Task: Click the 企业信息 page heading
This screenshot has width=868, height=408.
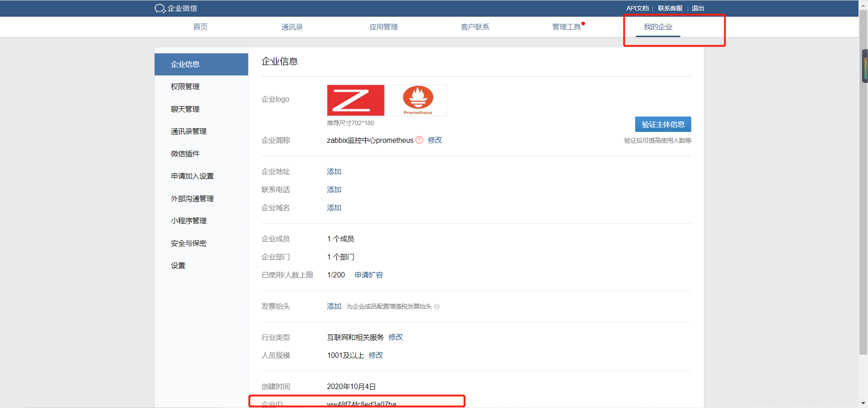Action: click(x=279, y=61)
